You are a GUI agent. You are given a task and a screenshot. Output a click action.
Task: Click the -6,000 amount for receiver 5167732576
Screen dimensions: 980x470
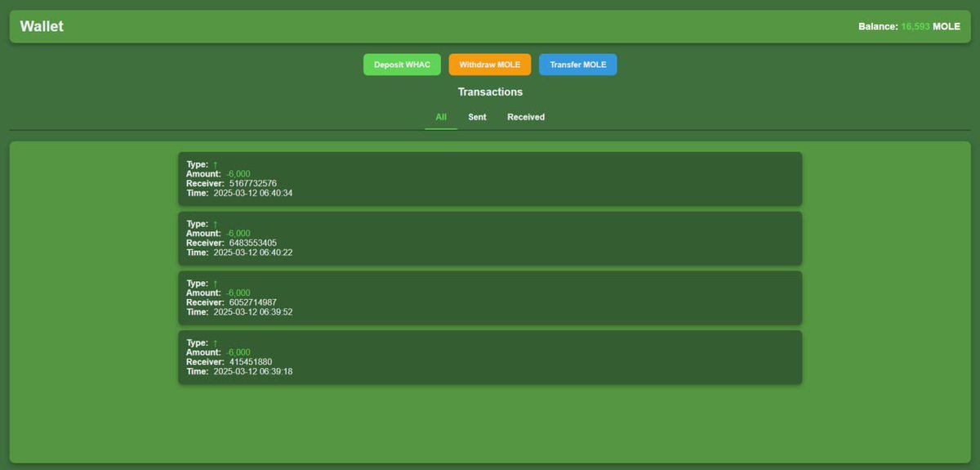(238, 174)
